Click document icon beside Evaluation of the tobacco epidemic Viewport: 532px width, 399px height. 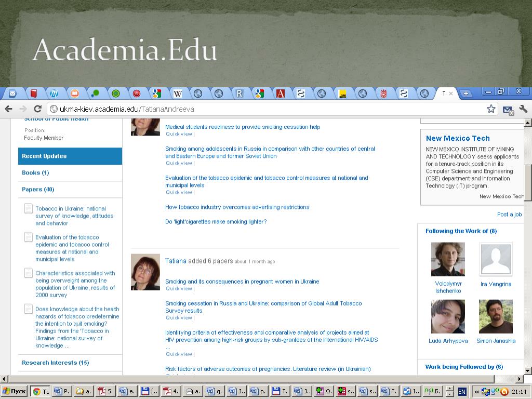click(x=29, y=237)
